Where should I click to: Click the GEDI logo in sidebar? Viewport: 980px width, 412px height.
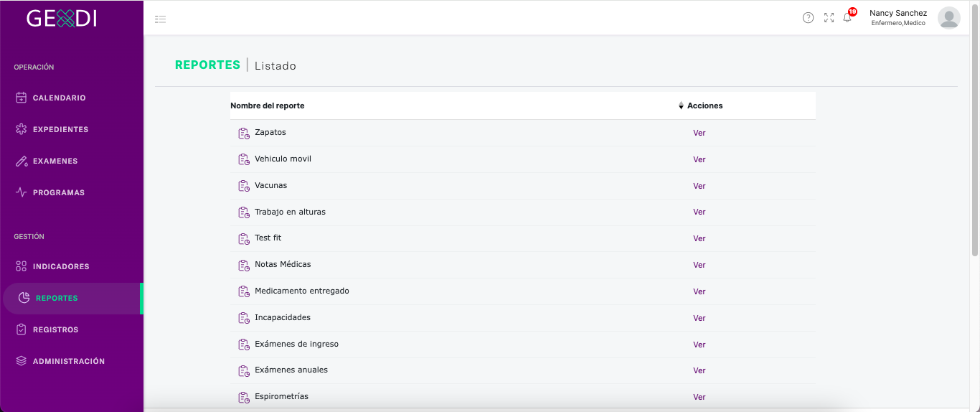point(62,18)
